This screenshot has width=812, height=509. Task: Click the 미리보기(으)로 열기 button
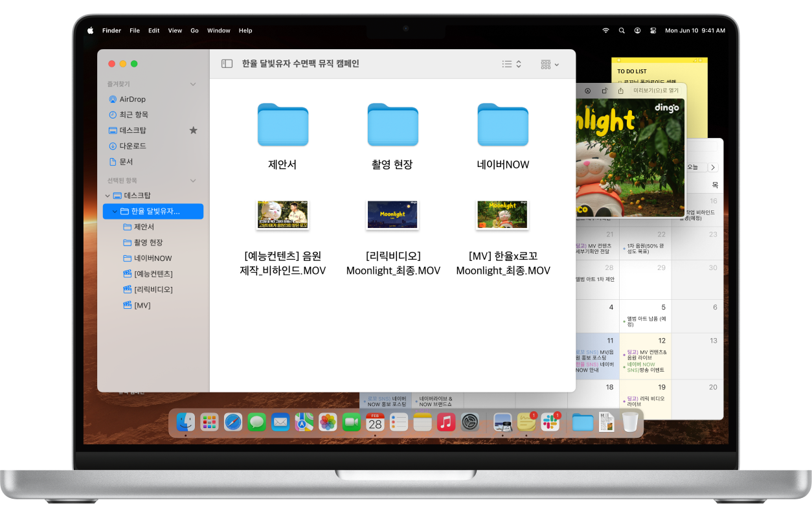tap(655, 91)
